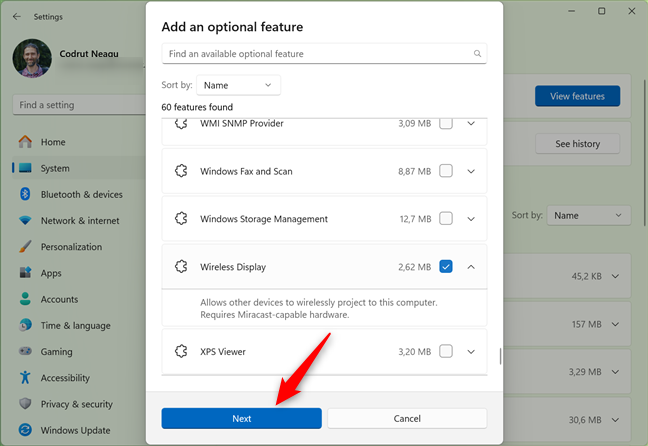Click the Bluetooth icon in sidebar
The width and height of the screenshot is (648, 446).
(x=25, y=194)
